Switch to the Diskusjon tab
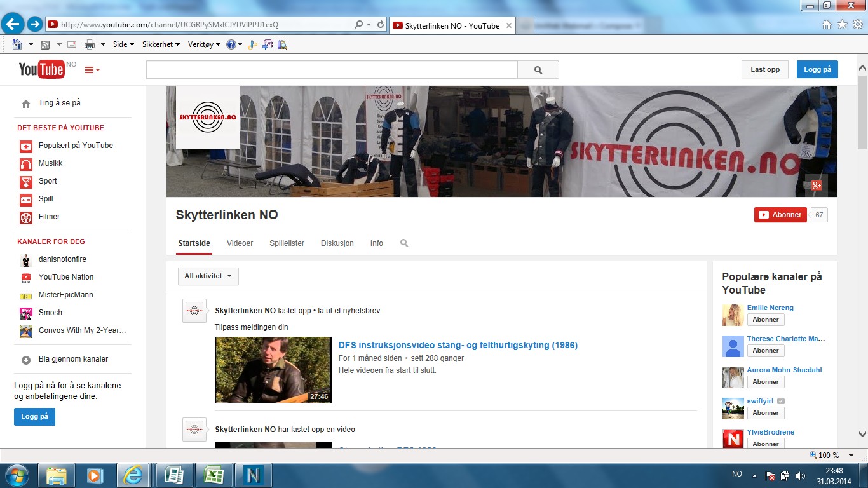 pos(337,243)
